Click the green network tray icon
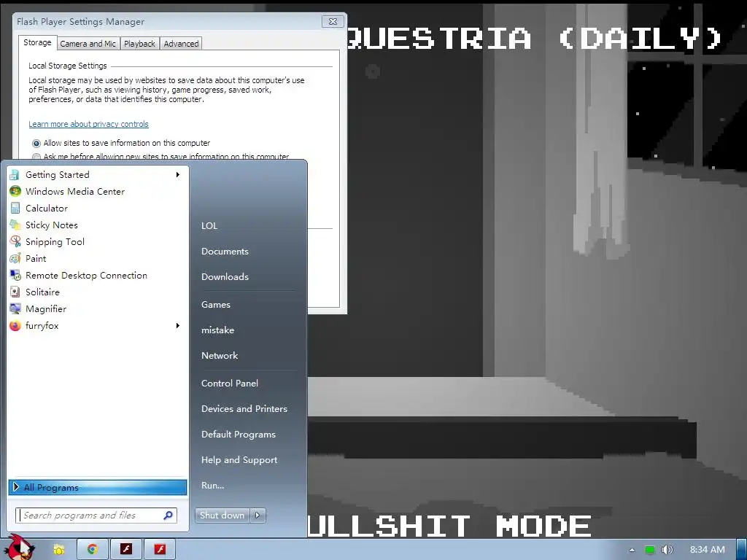The height and width of the screenshot is (560, 747). [x=649, y=550]
